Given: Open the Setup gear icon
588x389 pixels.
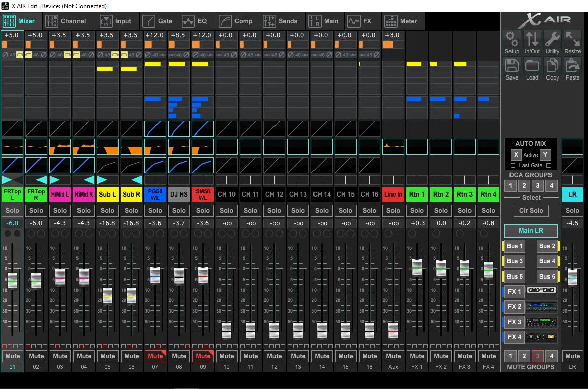Looking at the screenshot, I should 512,40.
